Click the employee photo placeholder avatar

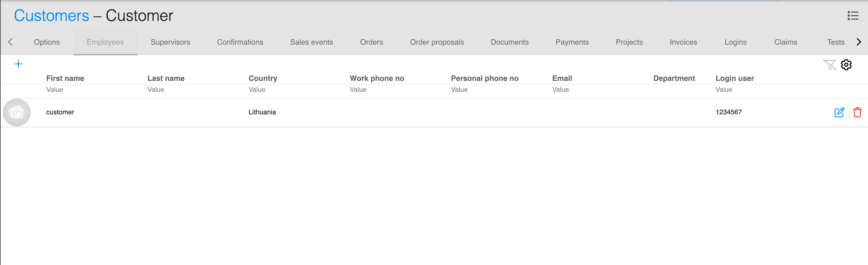(x=16, y=112)
